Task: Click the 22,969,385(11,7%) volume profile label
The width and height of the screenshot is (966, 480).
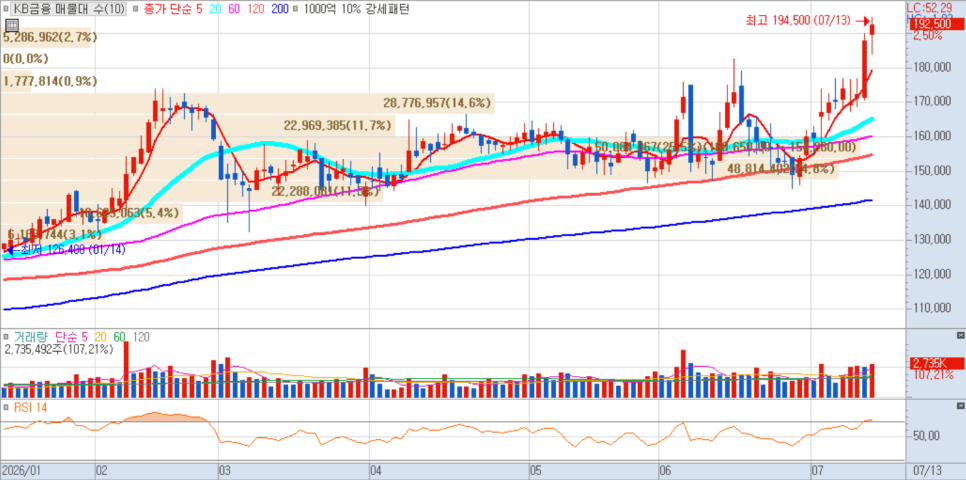Action: click(x=338, y=126)
